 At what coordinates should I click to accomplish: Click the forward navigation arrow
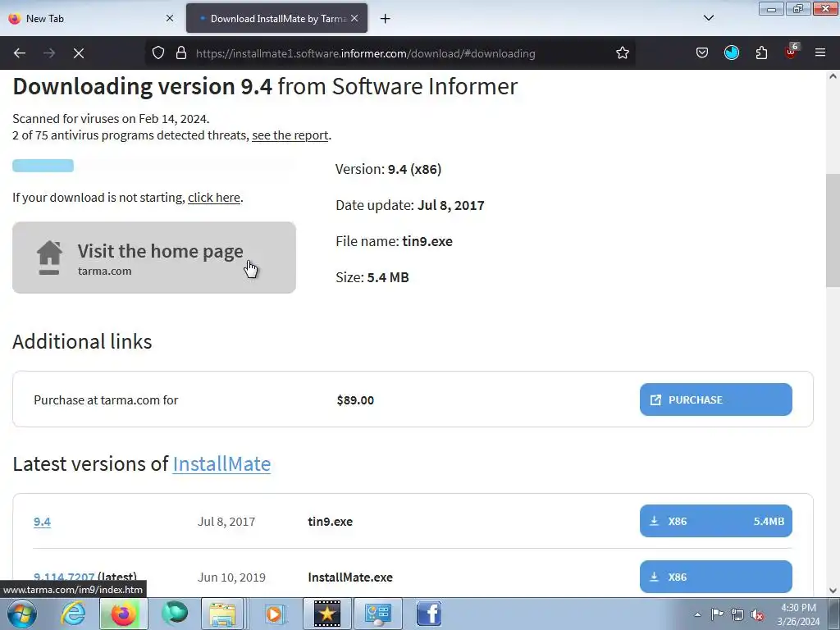coord(49,53)
